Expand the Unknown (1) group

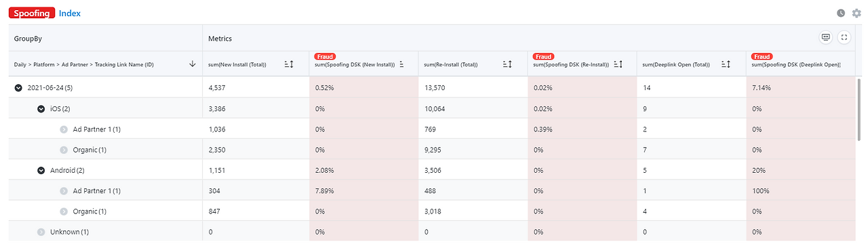[41, 232]
